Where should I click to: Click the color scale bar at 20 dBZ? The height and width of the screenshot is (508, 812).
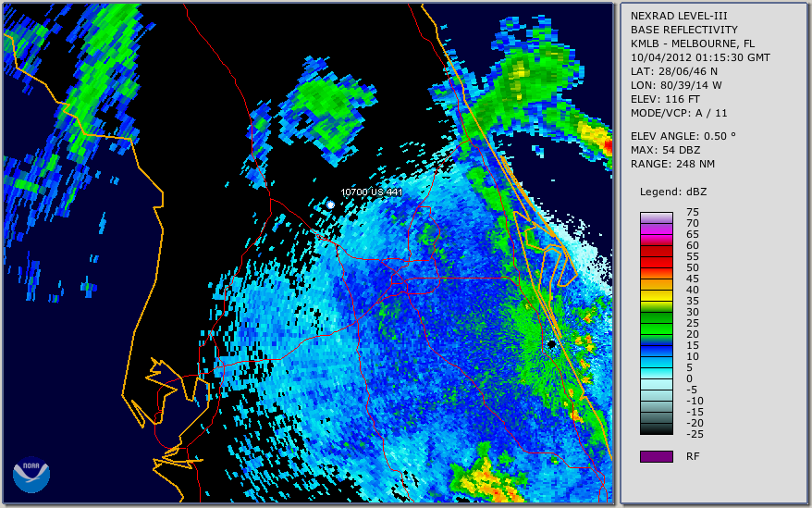pos(656,334)
